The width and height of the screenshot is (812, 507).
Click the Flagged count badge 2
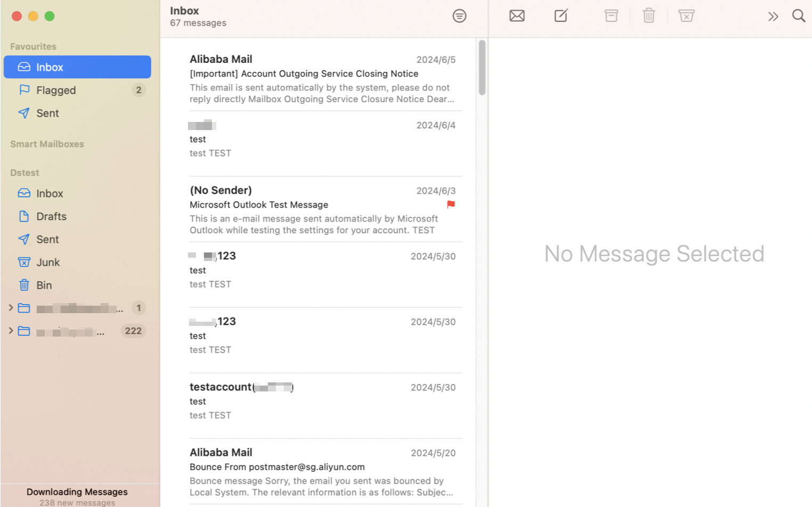[138, 90]
